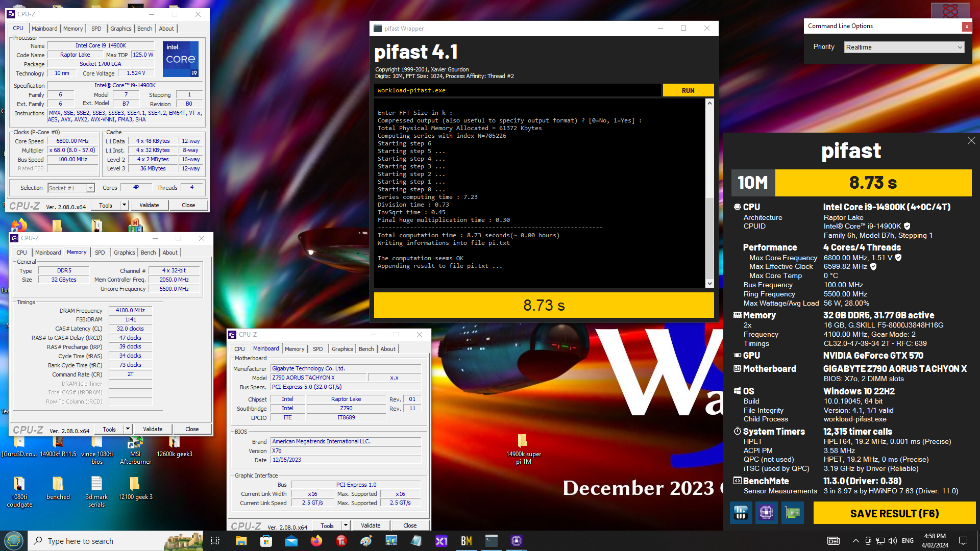Viewport: 980px width, 551px height.
Task: Click SAVE RESULT (F6) button
Action: (x=894, y=513)
